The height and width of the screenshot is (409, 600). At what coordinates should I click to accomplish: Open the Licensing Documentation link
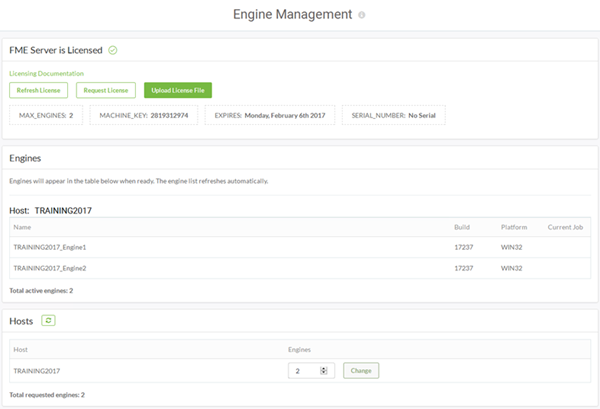click(x=46, y=73)
